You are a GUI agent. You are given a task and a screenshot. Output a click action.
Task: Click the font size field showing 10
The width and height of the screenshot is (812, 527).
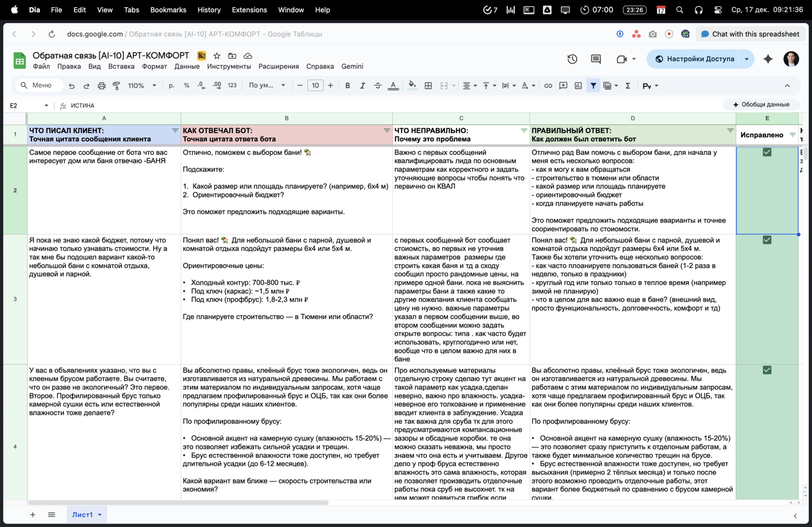tap(315, 85)
